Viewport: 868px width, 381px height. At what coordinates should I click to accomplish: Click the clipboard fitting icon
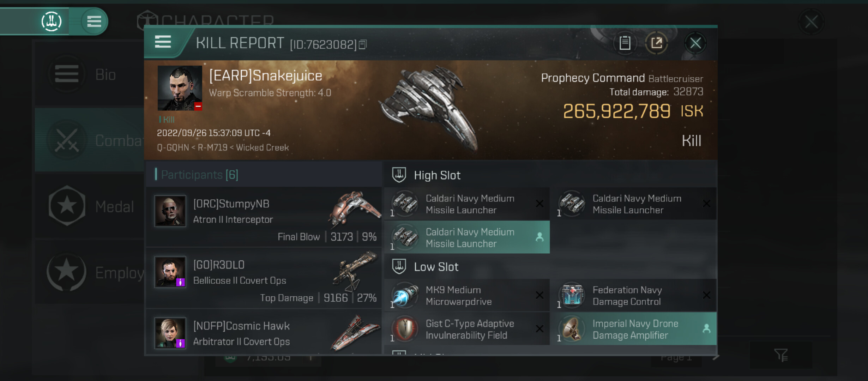pyautogui.click(x=625, y=43)
